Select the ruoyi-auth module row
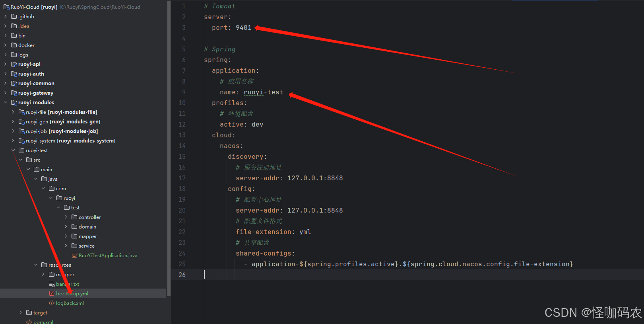Viewport: 644px width, 324px height. click(x=83, y=74)
